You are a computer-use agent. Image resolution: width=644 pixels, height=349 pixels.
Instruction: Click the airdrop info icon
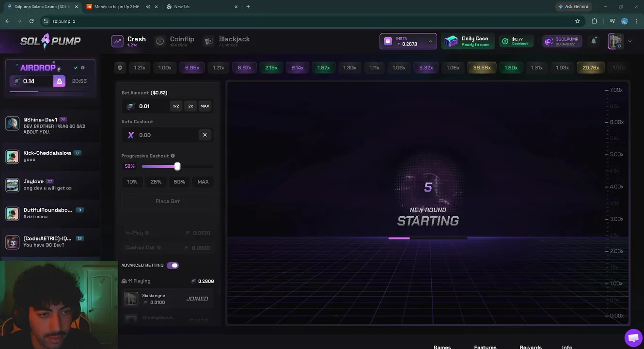pyautogui.click(x=83, y=68)
